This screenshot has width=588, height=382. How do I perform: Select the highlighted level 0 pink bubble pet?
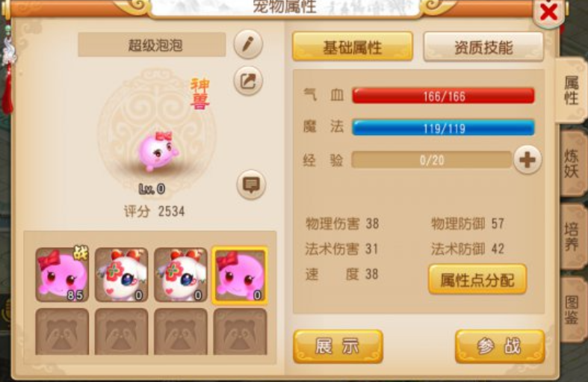(240, 274)
